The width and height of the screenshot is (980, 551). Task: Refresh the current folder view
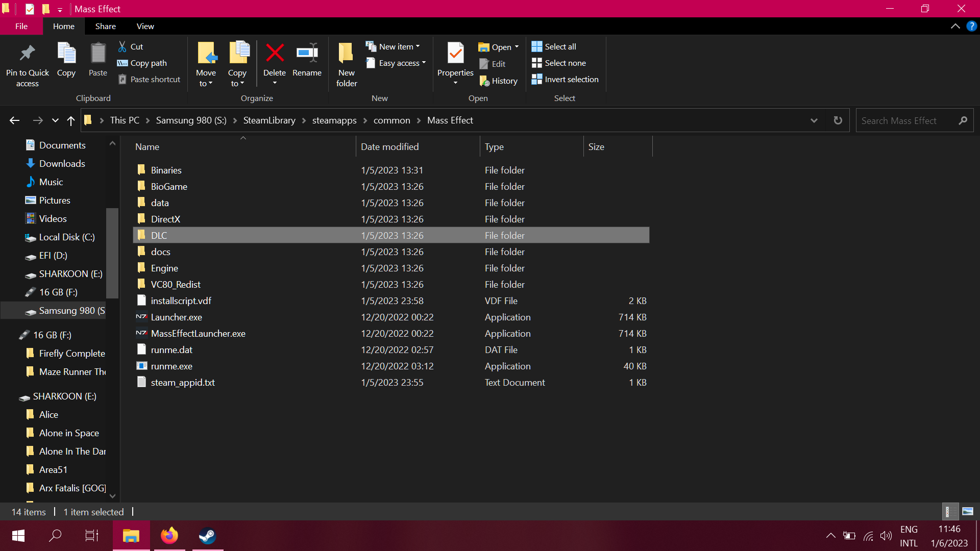[838, 120]
